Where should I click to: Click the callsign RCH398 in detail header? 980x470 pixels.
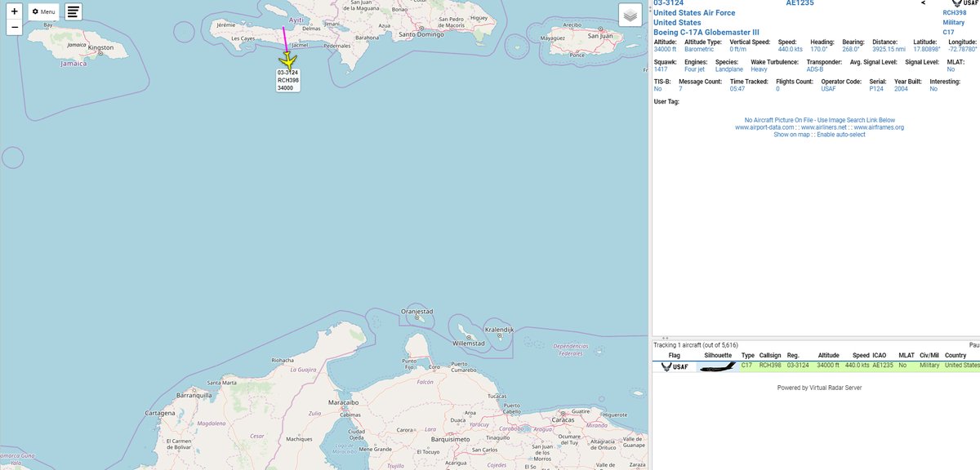(x=955, y=12)
